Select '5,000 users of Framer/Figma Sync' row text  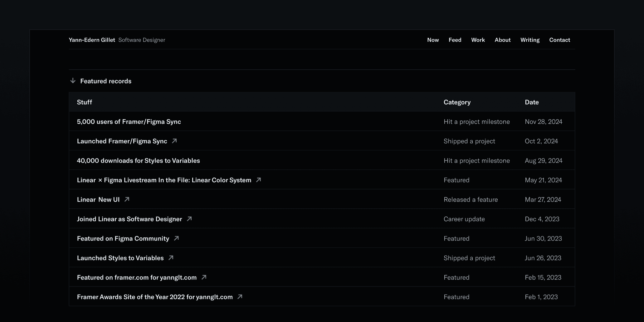[x=129, y=122]
